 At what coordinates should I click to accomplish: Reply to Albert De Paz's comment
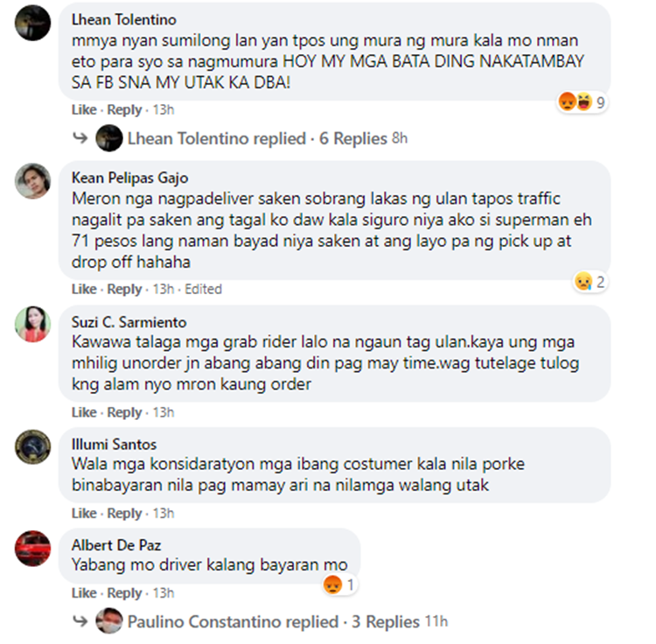tap(124, 593)
